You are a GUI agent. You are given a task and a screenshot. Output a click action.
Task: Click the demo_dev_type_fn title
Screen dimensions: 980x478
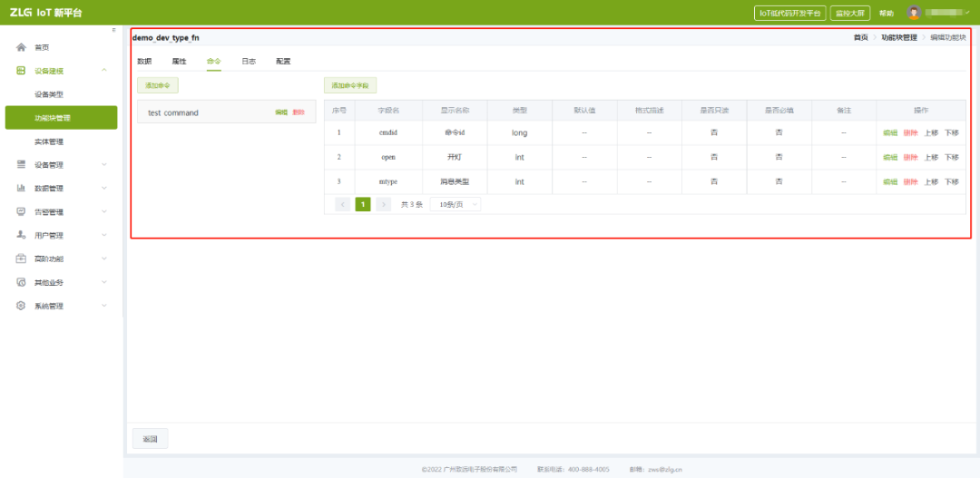(166, 38)
